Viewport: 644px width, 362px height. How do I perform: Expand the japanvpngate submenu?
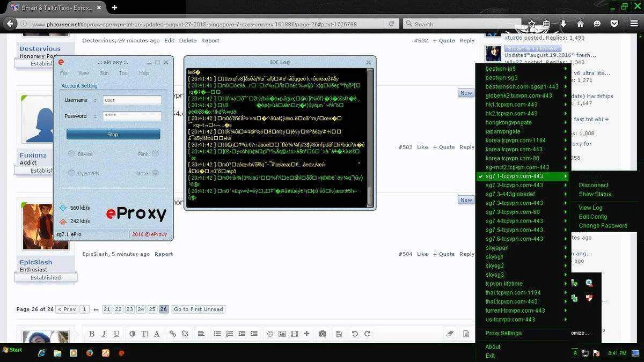coord(523,131)
